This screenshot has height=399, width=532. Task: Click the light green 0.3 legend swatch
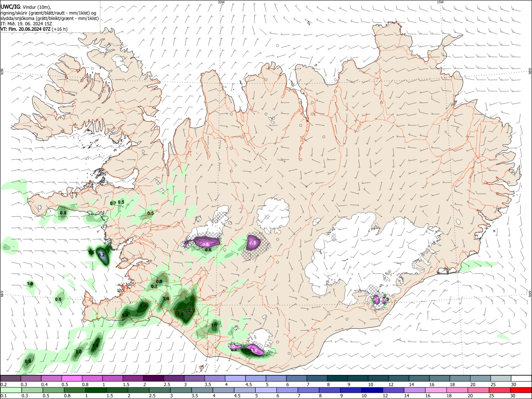click(x=32, y=390)
